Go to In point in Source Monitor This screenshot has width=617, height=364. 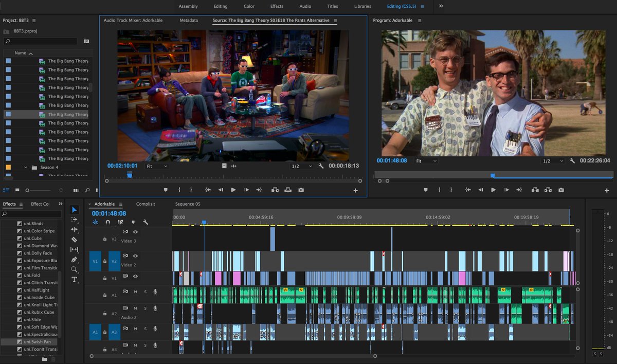[x=208, y=190]
